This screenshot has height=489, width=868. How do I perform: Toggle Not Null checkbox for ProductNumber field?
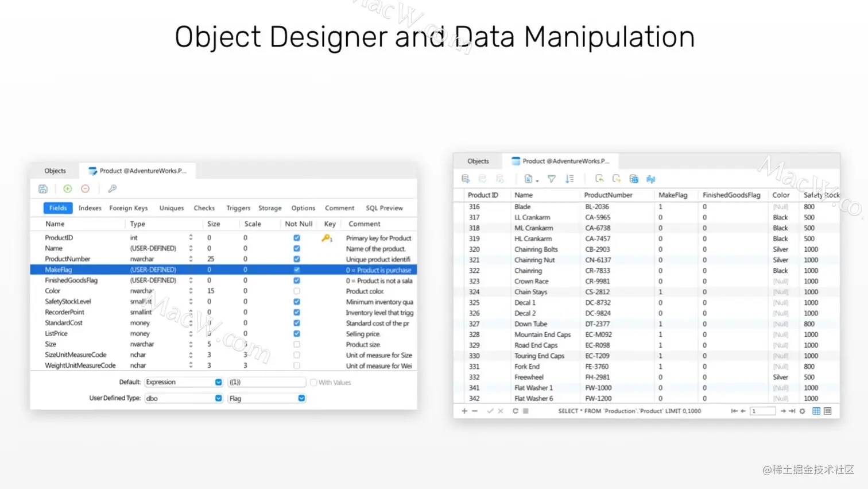297,259
